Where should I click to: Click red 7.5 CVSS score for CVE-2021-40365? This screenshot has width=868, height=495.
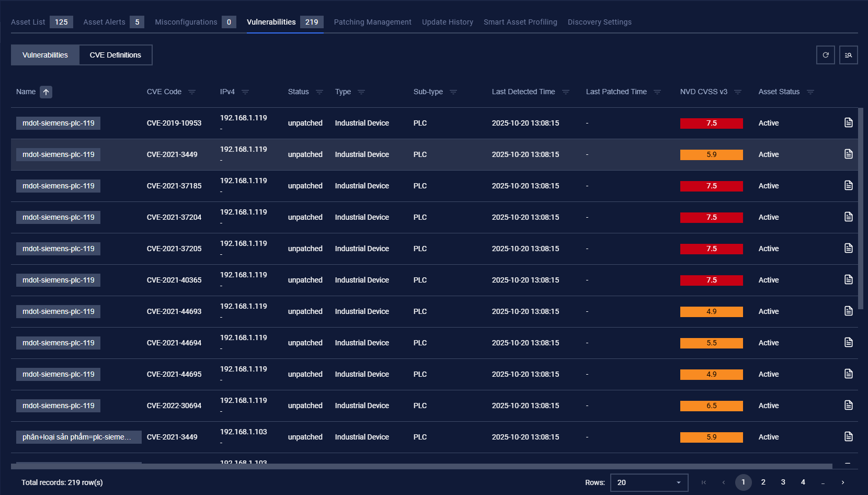(x=711, y=280)
